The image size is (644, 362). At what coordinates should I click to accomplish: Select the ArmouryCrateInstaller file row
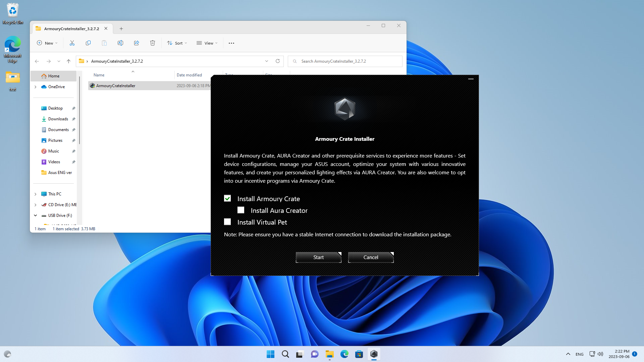point(150,86)
